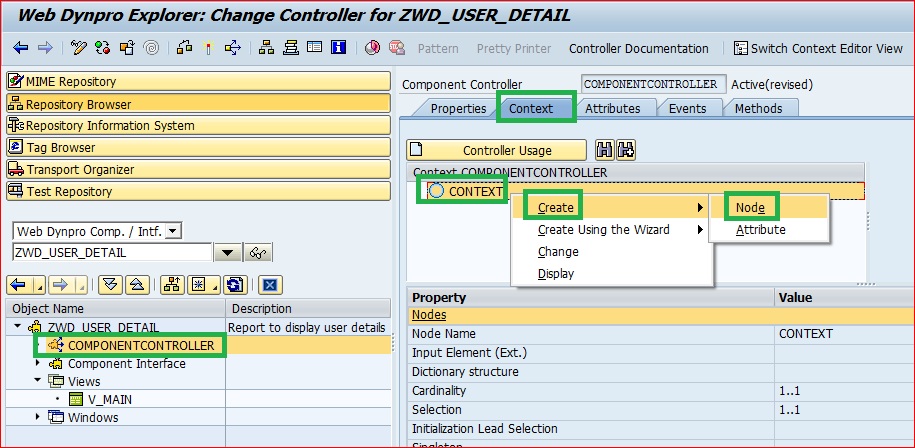Select the V_MAIN view in the tree
Screen dimensions: 915x448
point(110,400)
